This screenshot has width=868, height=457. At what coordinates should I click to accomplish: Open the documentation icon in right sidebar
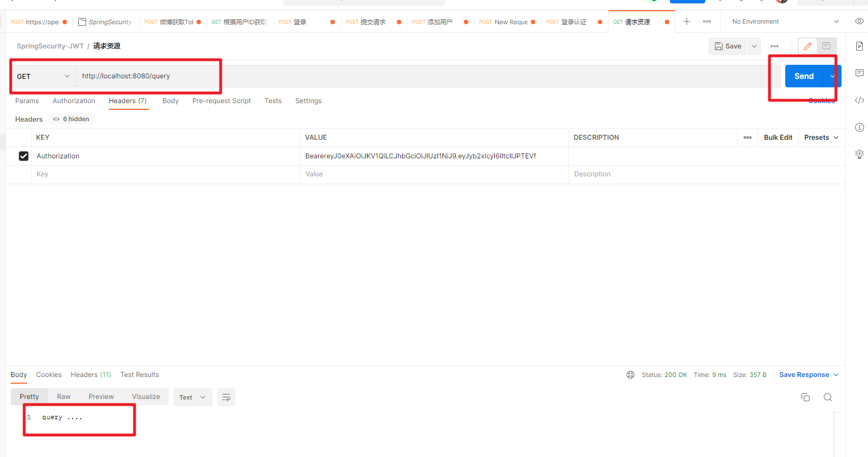coord(859,46)
